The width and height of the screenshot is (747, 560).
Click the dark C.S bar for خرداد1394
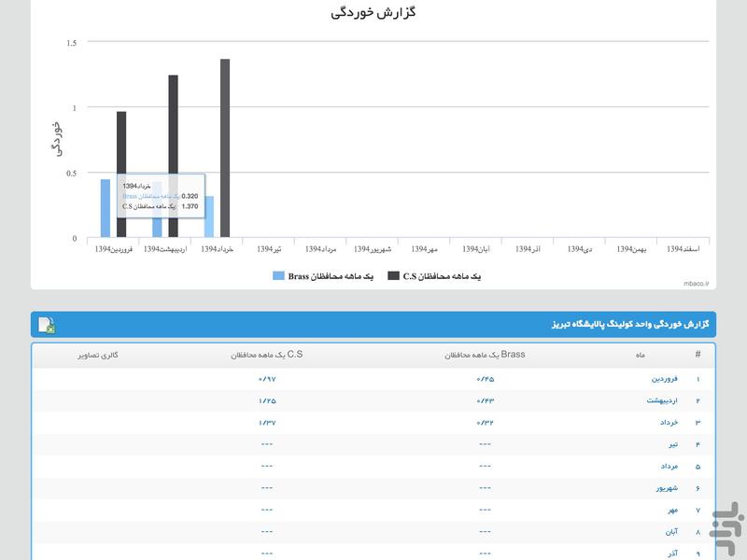pyautogui.click(x=225, y=148)
